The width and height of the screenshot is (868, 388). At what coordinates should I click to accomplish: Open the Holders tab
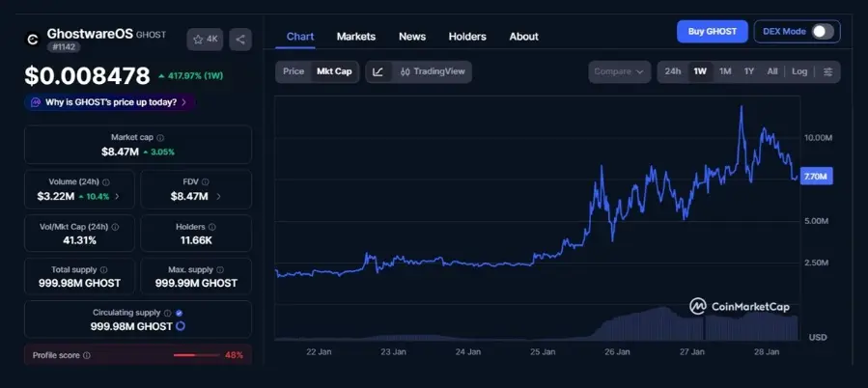pos(467,37)
